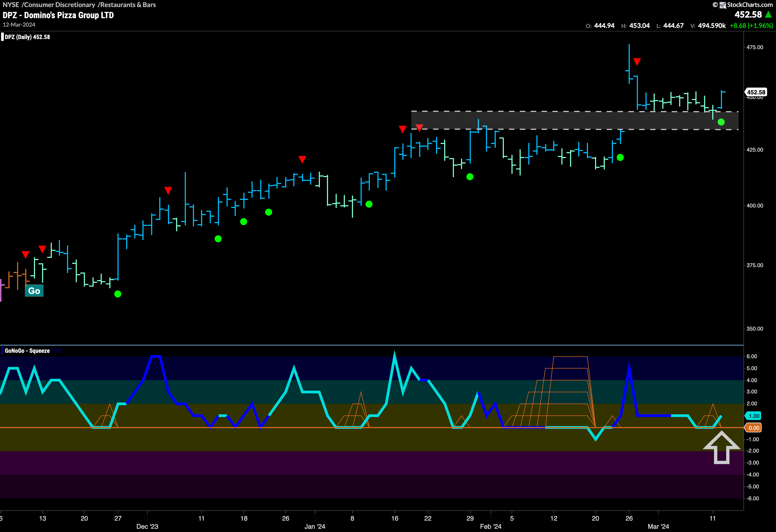Image resolution: width=776 pixels, height=532 pixels.
Task: Click the Mar '24 month label
Action: (658, 526)
